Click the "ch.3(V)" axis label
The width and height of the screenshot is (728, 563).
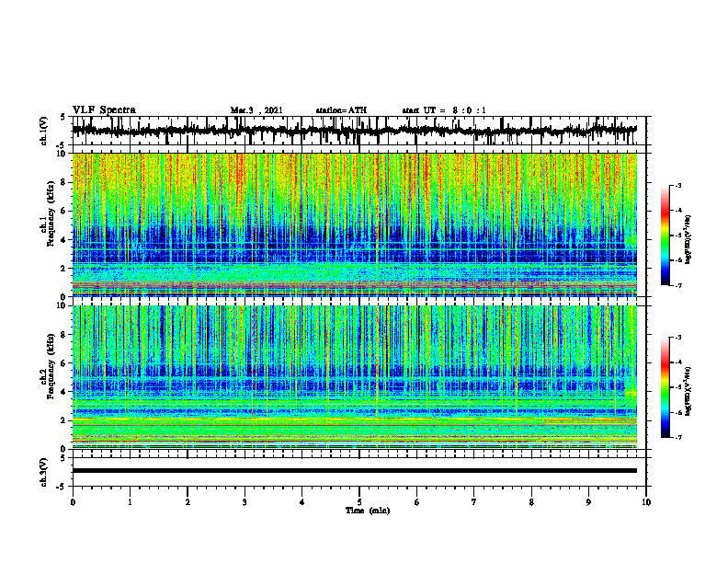pyautogui.click(x=44, y=473)
